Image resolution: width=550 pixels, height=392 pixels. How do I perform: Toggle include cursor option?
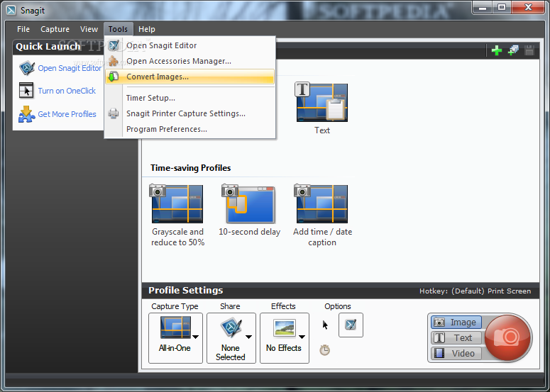325,325
